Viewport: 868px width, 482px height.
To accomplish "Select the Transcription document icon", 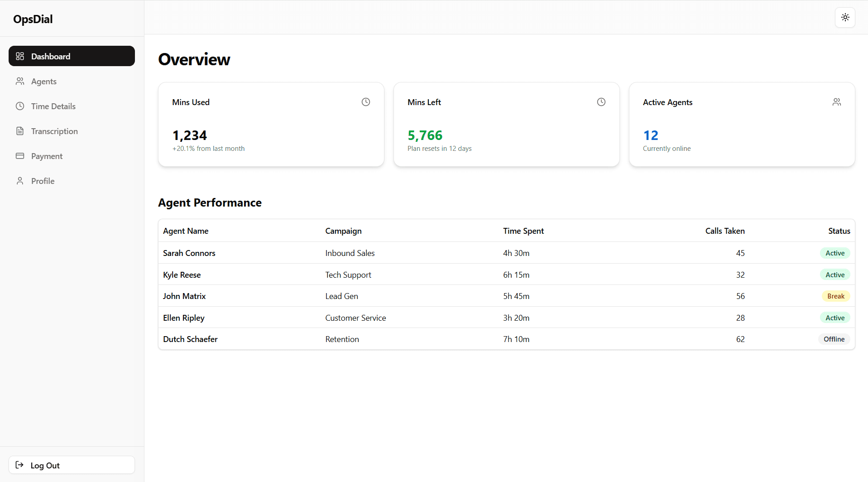I will 20,131.
